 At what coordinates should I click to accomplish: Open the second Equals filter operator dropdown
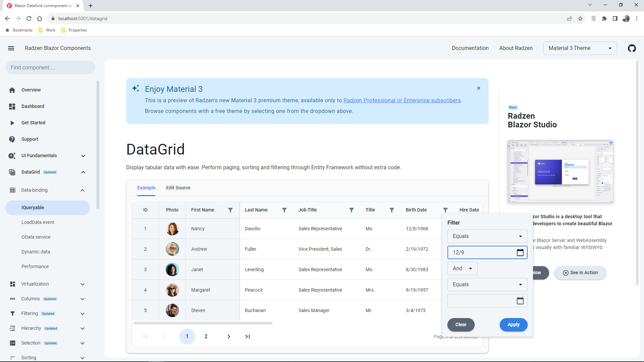coord(487,285)
